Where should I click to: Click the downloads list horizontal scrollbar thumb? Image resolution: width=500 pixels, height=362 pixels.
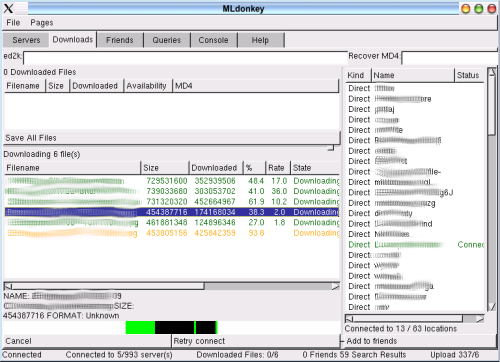(x=108, y=286)
